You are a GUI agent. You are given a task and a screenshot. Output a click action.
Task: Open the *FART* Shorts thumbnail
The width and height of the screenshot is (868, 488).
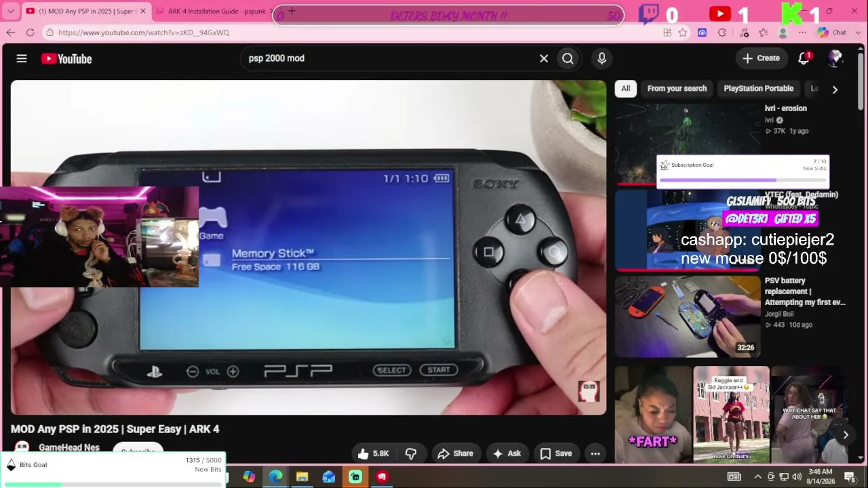[x=652, y=415]
